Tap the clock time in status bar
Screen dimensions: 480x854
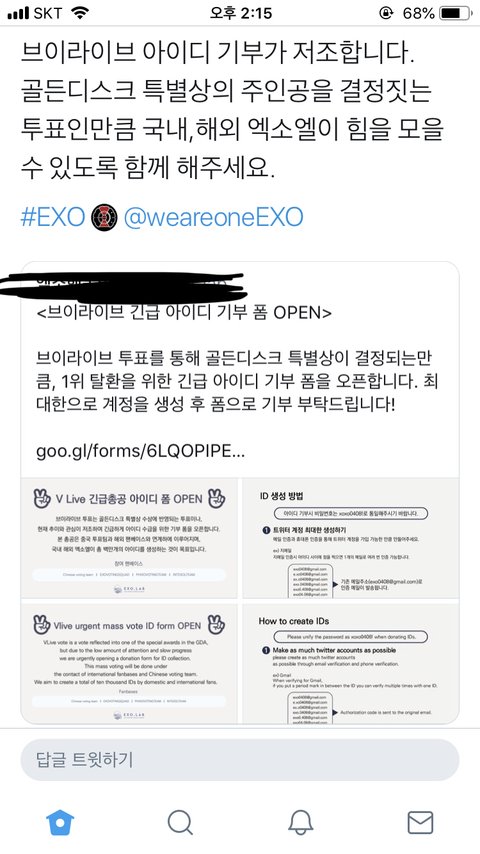(240, 14)
